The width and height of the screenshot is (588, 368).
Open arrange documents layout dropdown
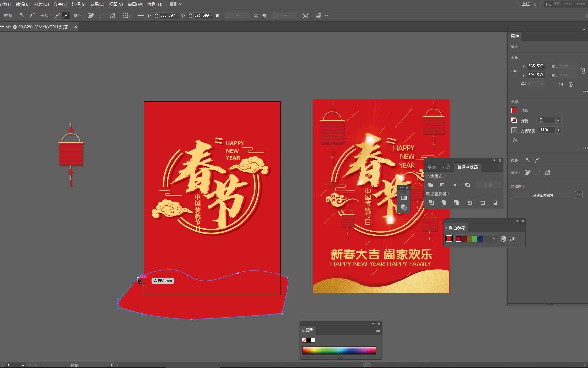tap(176, 4)
